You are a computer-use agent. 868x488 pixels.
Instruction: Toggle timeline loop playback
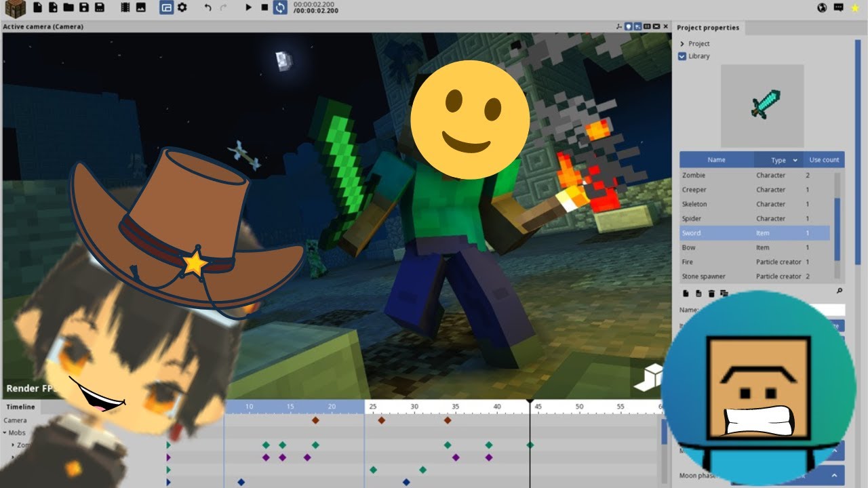[x=280, y=7]
